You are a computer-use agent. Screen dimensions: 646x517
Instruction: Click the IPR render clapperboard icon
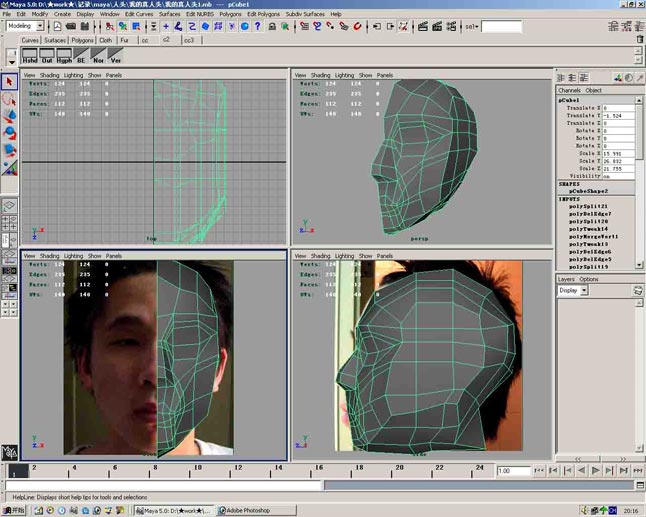(437, 26)
